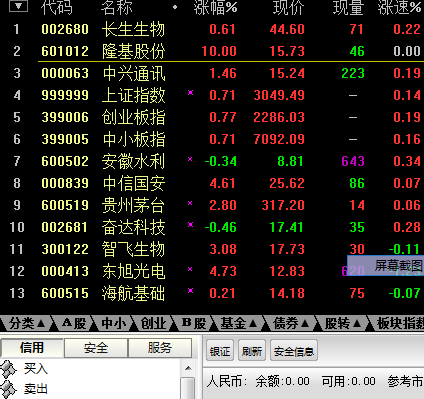Sort by the 名称 column header
The image size is (424, 399).
[x=116, y=8]
